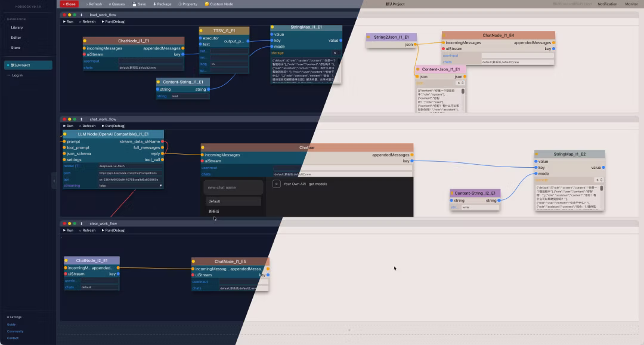The width and height of the screenshot is (644, 345).
Task: Run the chat_work_flow workflow
Action: 68,126
